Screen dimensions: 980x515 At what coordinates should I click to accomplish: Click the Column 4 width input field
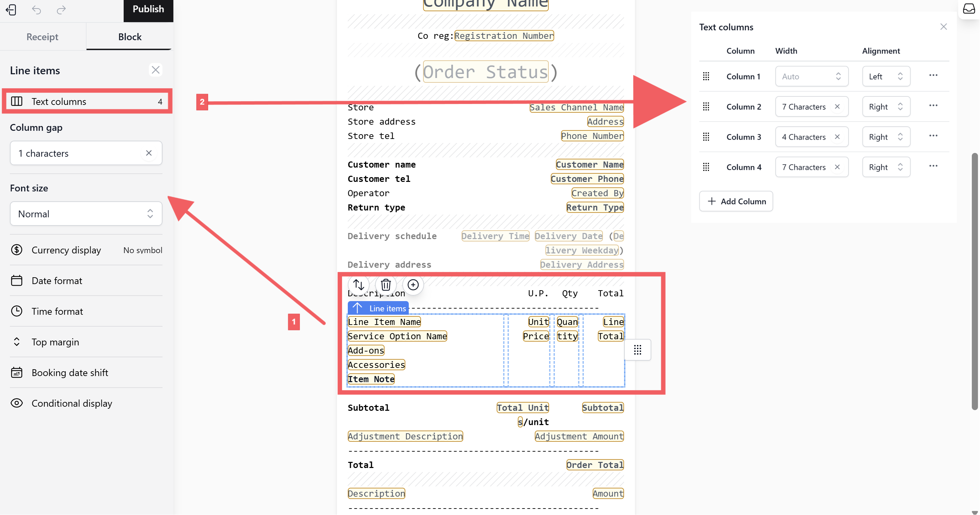point(804,167)
